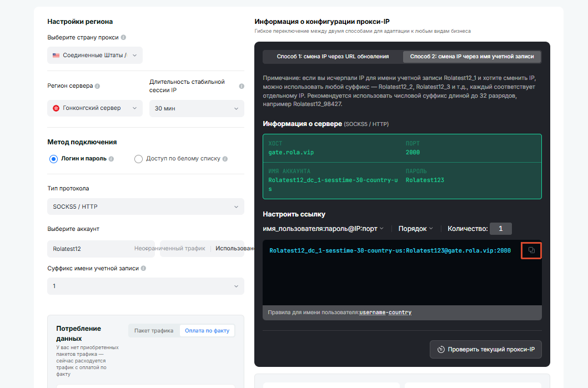Click info icon next to Доступ по белому списку
Viewport: 588px width, 388px height.
coord(225,159)
